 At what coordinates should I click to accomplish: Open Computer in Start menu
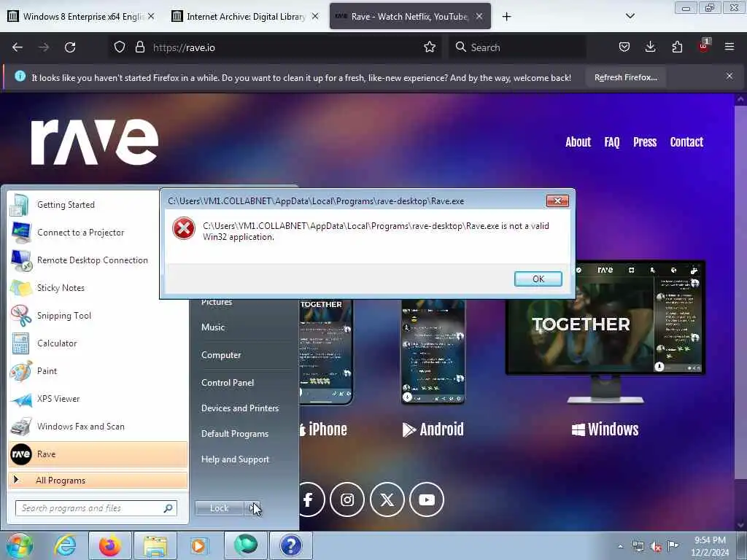(221, 355)
